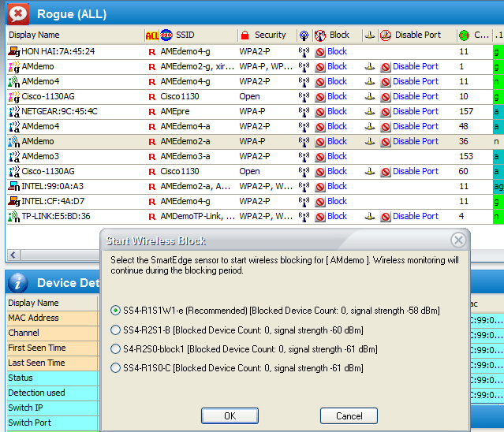
Task: Click the network port header column icon
Action: point(370,35)
